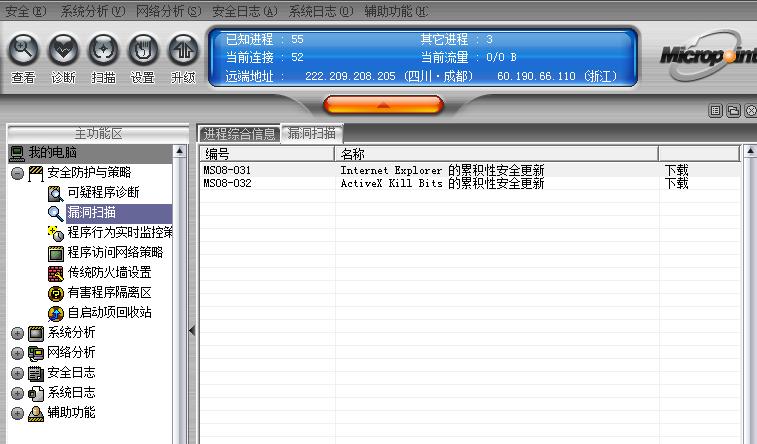Click 下载 for MS08-031 update
The image size is (757, 444).
click(x=677, y=171)
